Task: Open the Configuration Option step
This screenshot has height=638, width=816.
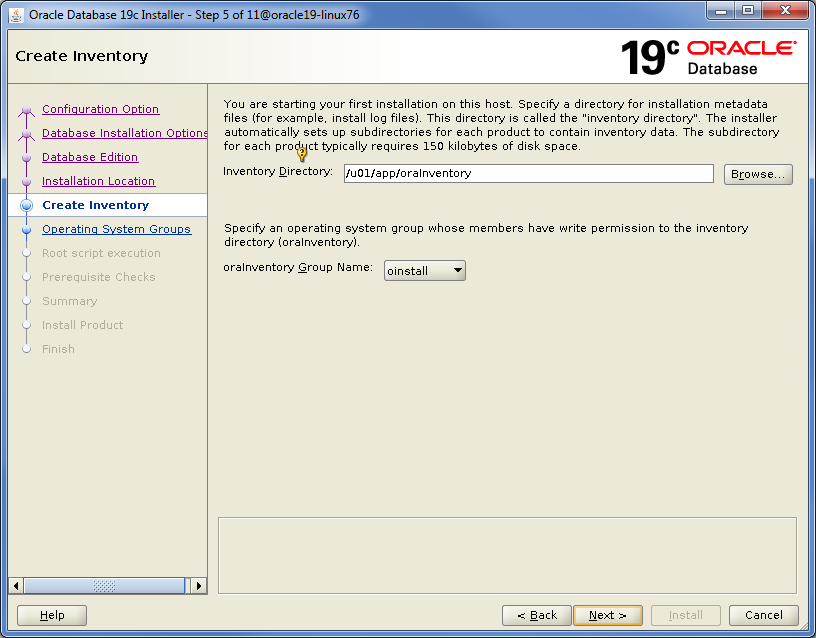Action: (x=100, y=109)
